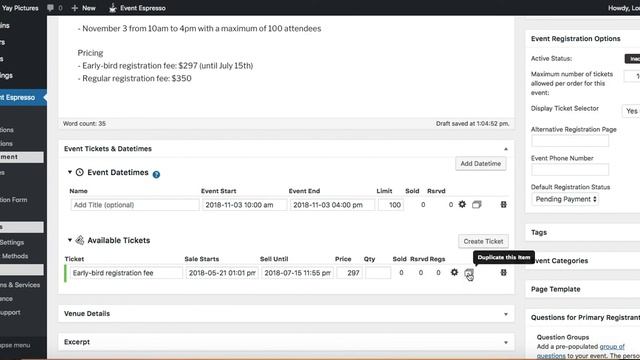
Task: Click Alternative Registration Page field
Action: click(570, 141)
